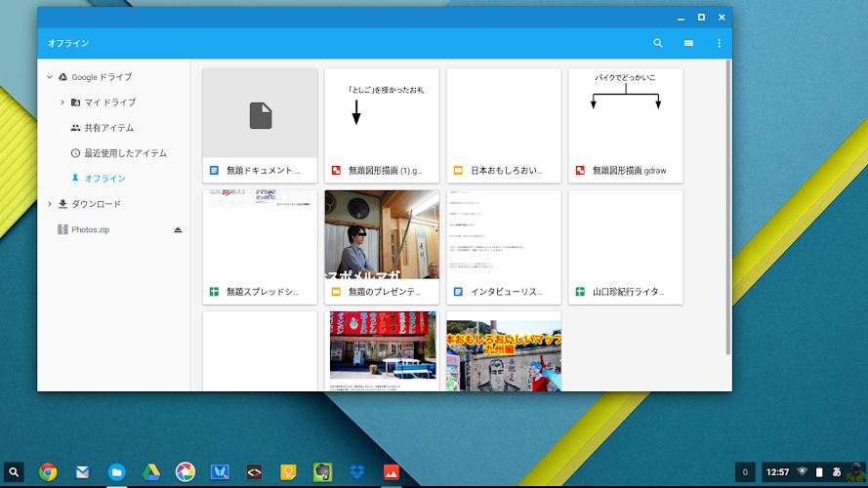The height and width of the screenshot is (488, 868).
Task: Open the colorful pinwheel photo app
Action: pyautogui.click(x=186, y=472)
